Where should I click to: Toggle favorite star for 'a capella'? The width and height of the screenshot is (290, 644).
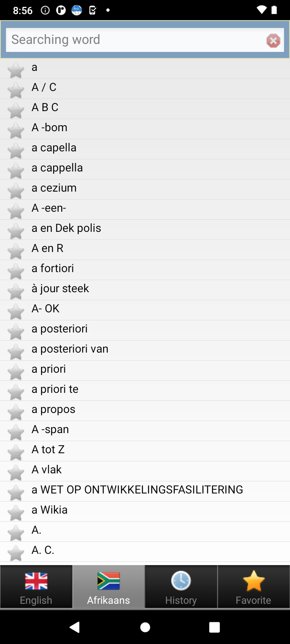[x=16, y=151]
